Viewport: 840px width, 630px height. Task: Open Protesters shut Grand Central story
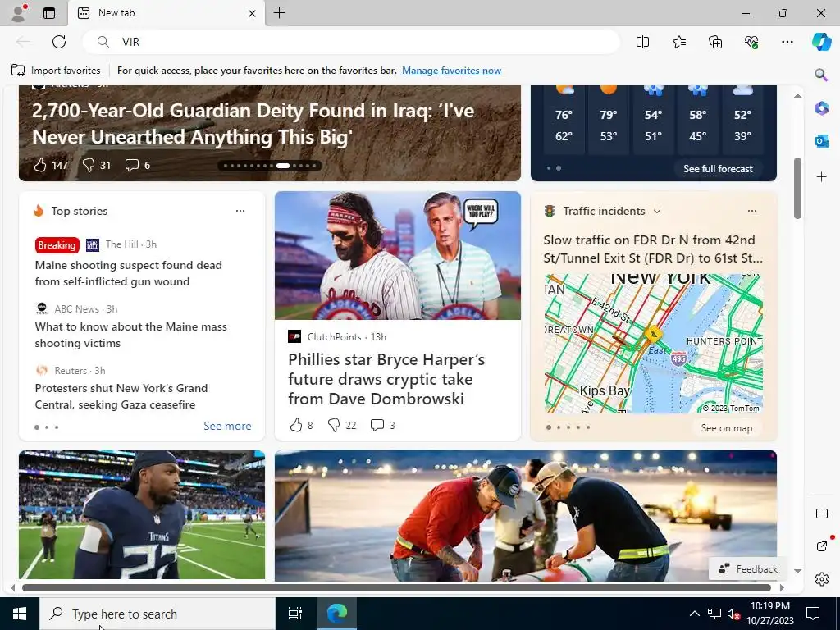tap(121, 396)
